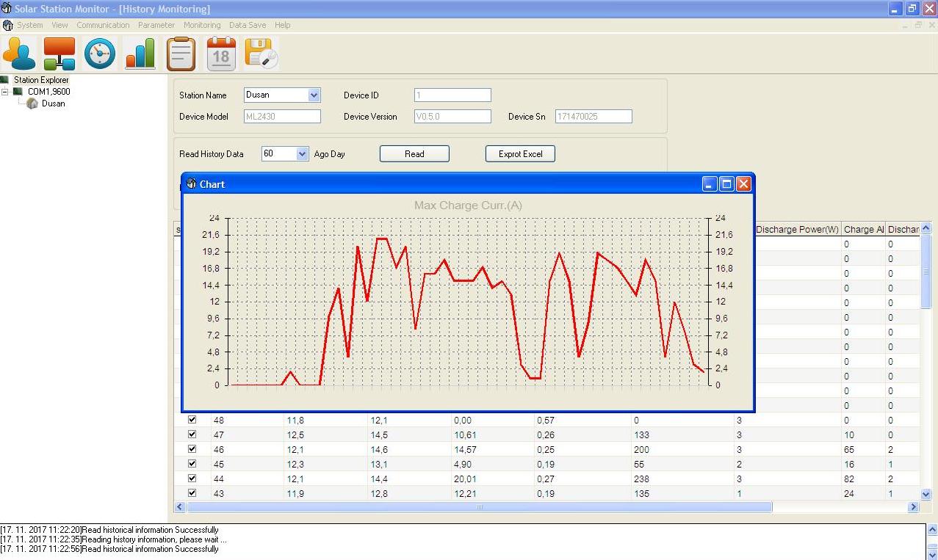Open the network diagram toolbar icon
This screenshot has height=560, width=938.
59,54
